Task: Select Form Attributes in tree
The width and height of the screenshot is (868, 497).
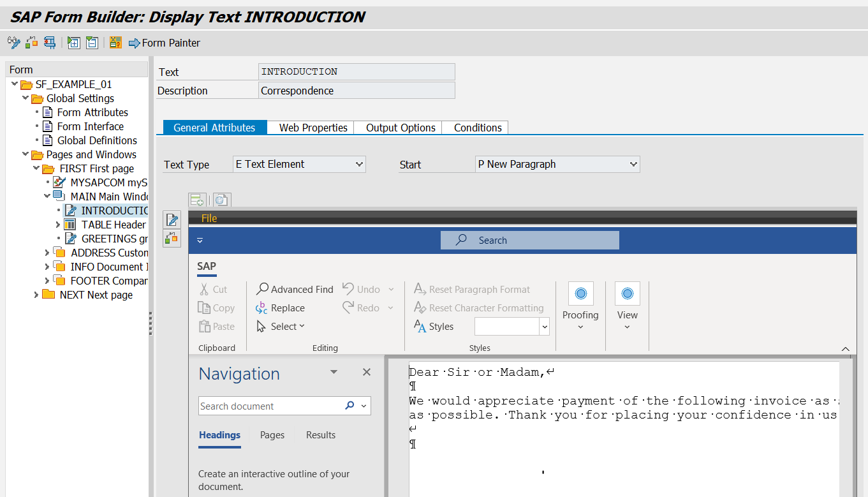Action: coord(92,112)
